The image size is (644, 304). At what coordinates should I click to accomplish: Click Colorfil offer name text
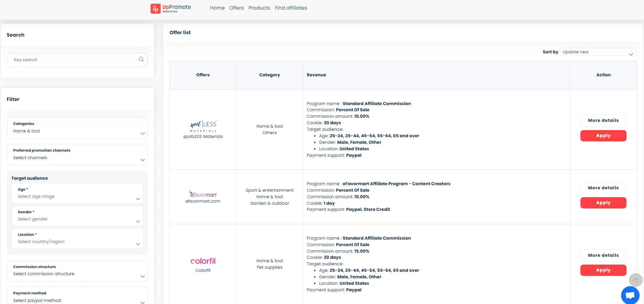[x=203, y=270]
